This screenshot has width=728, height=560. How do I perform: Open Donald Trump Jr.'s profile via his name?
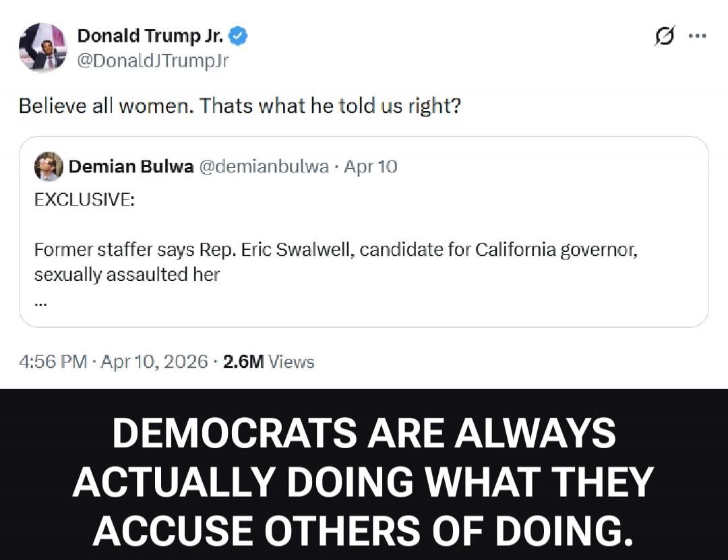point(152,36)
